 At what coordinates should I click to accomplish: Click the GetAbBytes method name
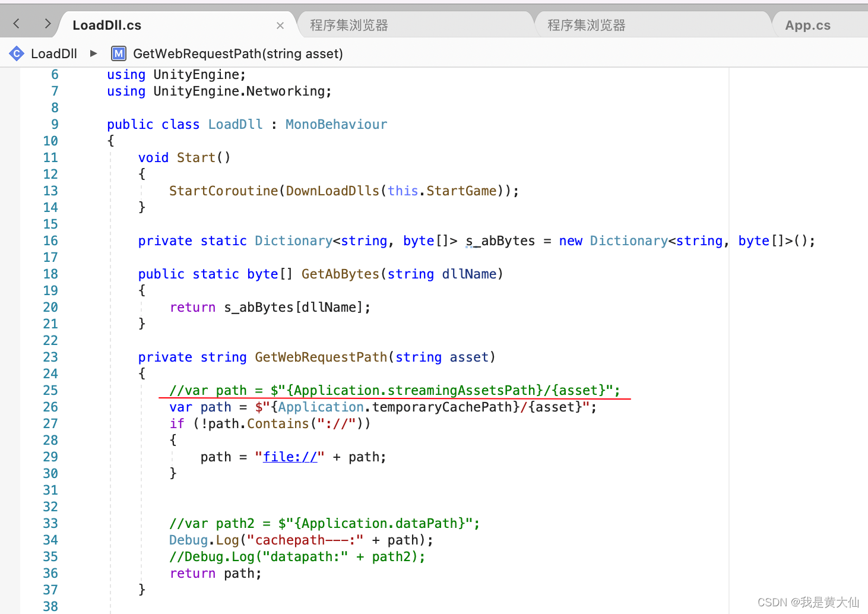pos(340,274)
